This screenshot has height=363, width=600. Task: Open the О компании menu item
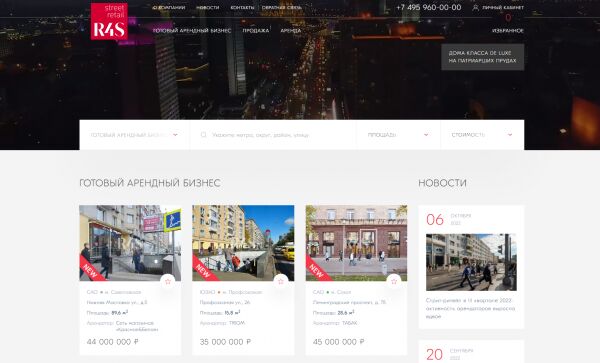[169, 7]
